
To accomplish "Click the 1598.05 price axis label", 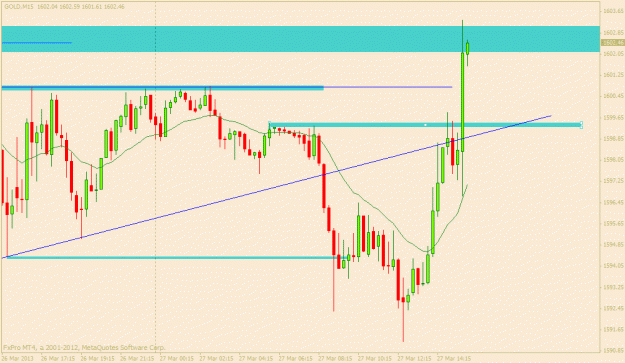I will (x=613, y=160).
